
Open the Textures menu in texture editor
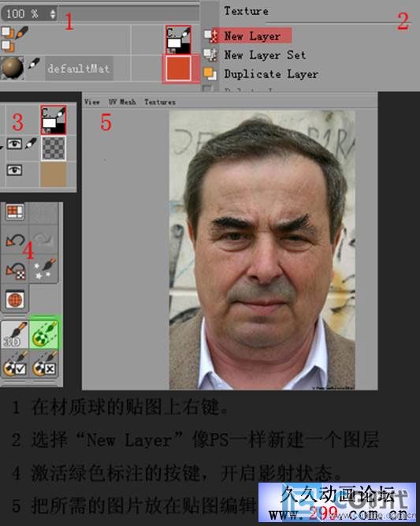click(x=160, y=102)
